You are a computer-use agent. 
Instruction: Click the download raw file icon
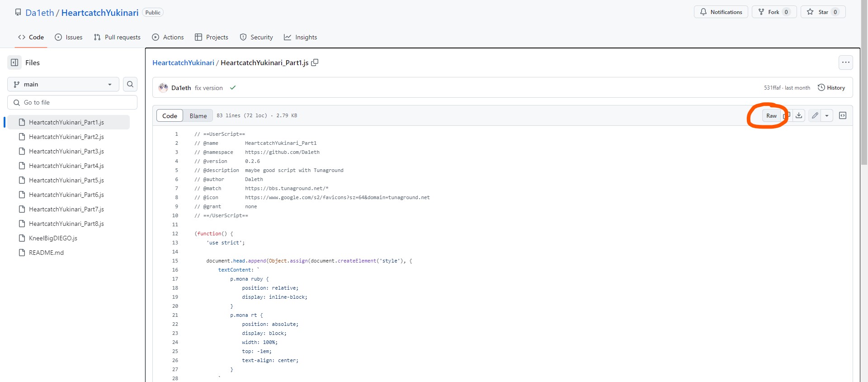[x=799, y=115]
